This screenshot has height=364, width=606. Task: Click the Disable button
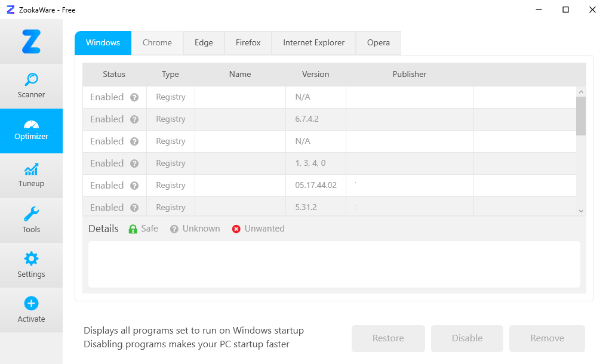[x=467, y=338]
